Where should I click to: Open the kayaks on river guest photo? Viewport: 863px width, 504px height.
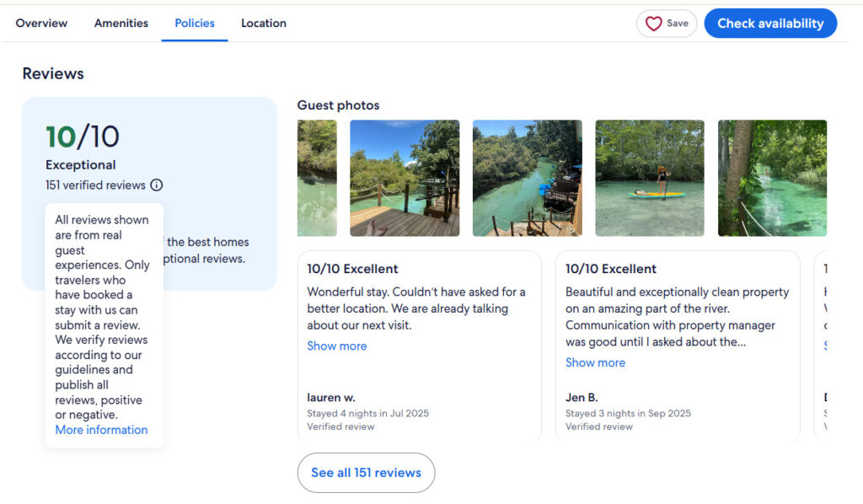pyautogui.click(x=527, y=178)
